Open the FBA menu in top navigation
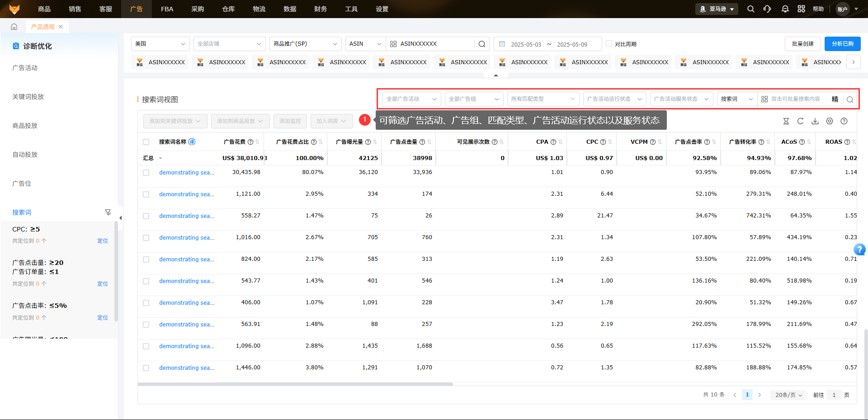Screen dimensions: 868x420 pos(167,9)
